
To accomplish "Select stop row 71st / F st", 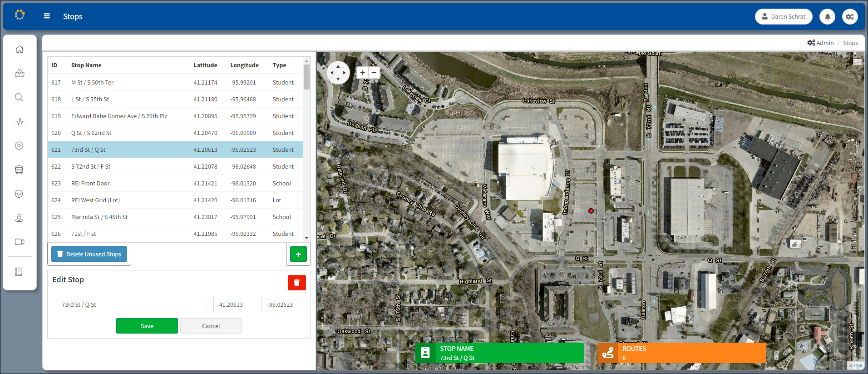I will click(175, 234).
